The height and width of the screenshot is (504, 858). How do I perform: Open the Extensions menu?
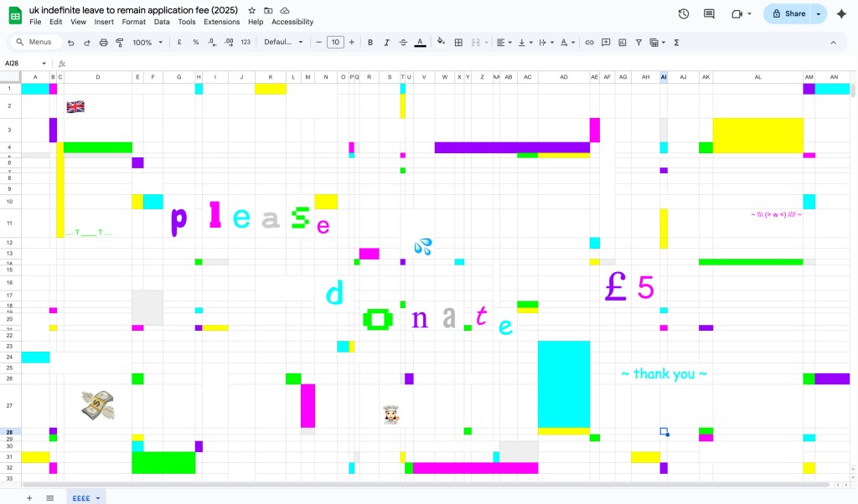(221, 22)
